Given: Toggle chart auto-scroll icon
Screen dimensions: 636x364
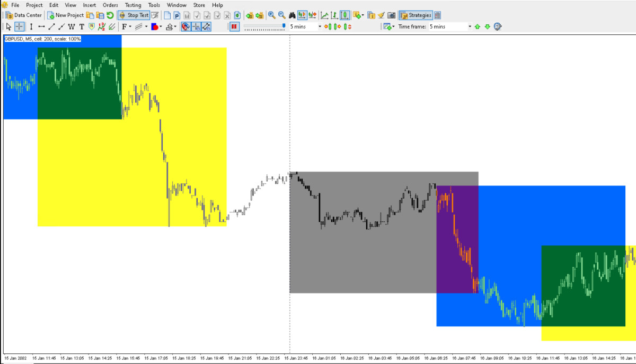Looking at the screenshot, I should coord(302,15).
